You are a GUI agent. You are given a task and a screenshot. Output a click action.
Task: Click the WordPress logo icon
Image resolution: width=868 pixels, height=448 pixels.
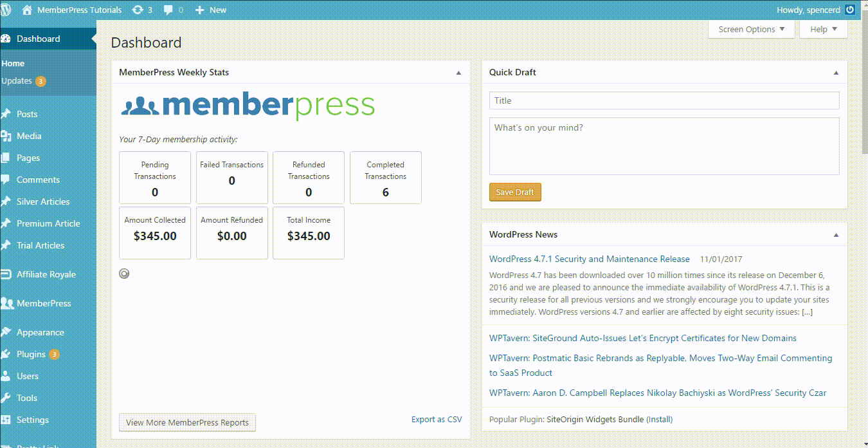(x=6, y=10)
